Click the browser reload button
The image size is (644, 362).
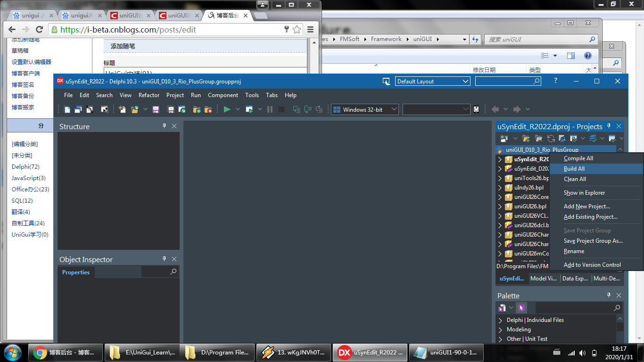(40, 29)
